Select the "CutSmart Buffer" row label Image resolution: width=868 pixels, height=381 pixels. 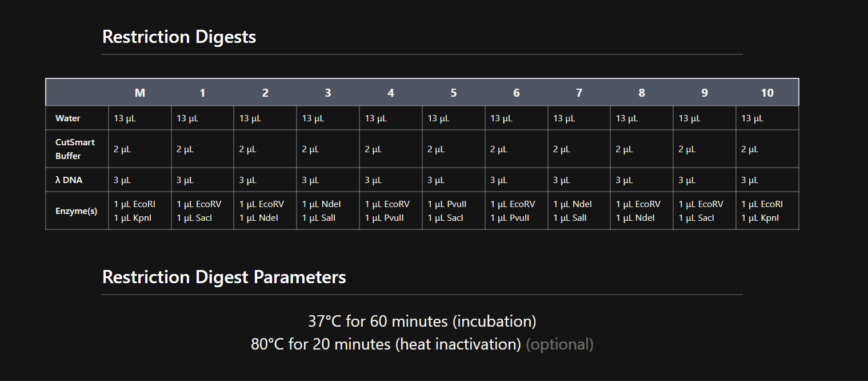click(75, 149)
